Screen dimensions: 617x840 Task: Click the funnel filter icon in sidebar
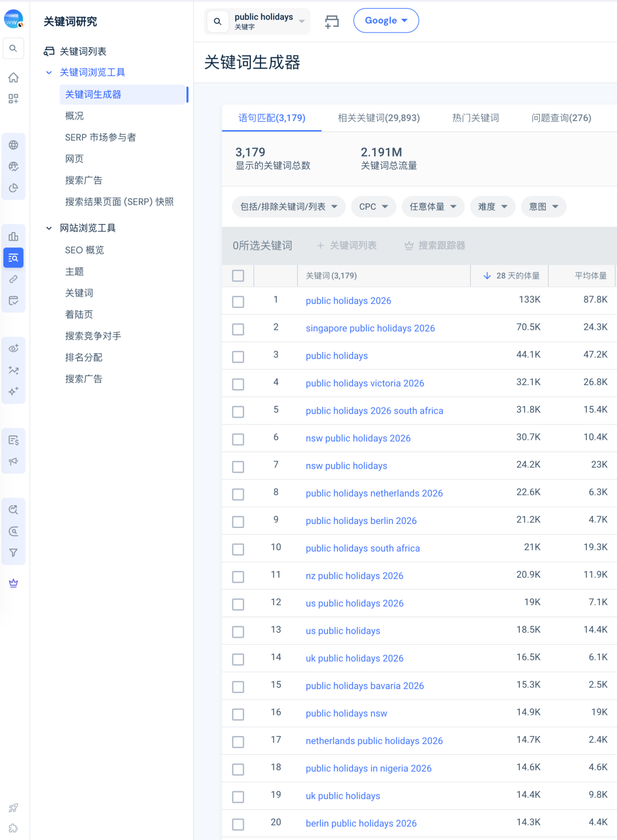(x=13, y=553)
